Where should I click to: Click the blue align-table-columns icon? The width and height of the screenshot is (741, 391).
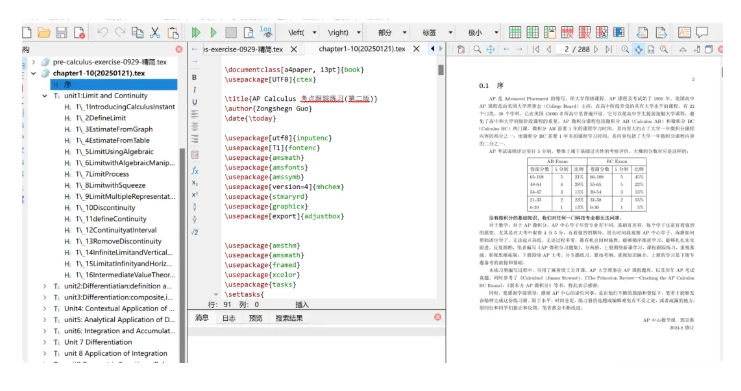[619, 32]
